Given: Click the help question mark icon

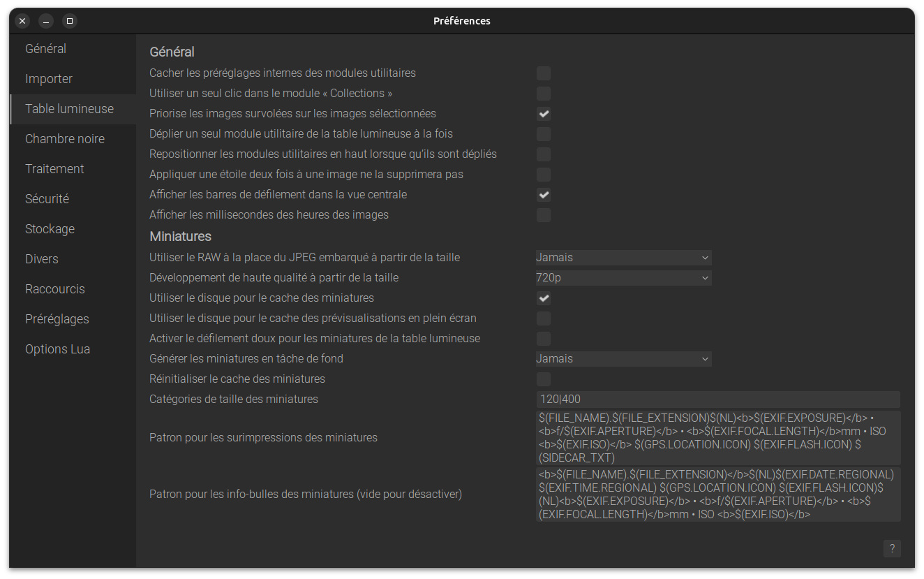Looking at the screenshot, I should (x=891, y=548).
